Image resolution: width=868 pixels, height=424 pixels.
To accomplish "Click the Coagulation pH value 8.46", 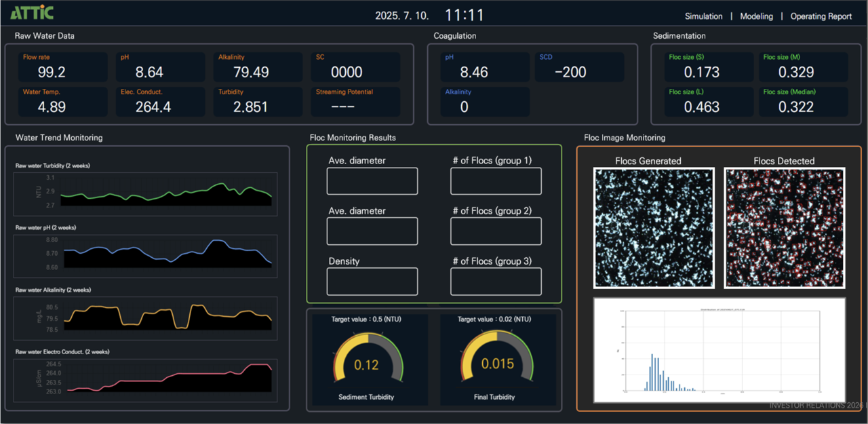I will pos(475,72).
